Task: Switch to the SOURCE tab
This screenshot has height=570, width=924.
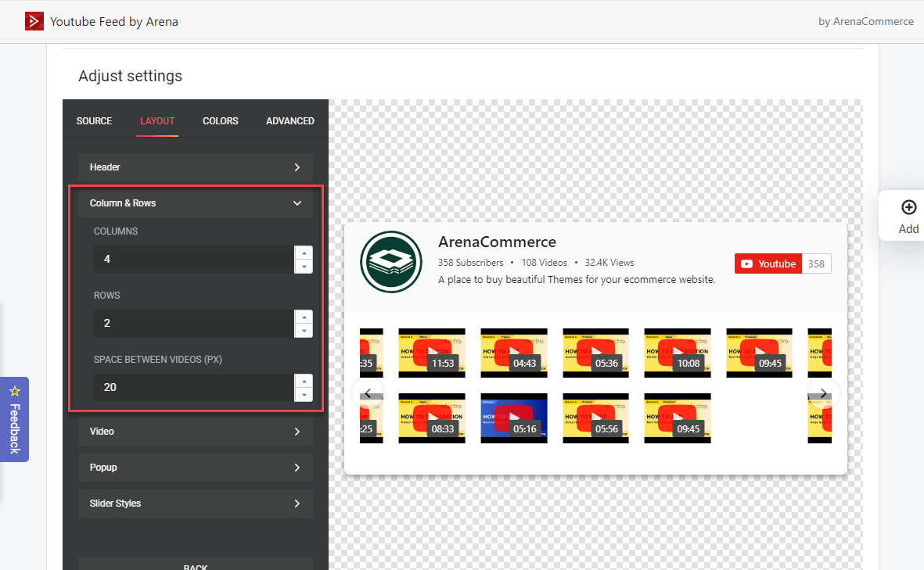Action: coord(94,120)
